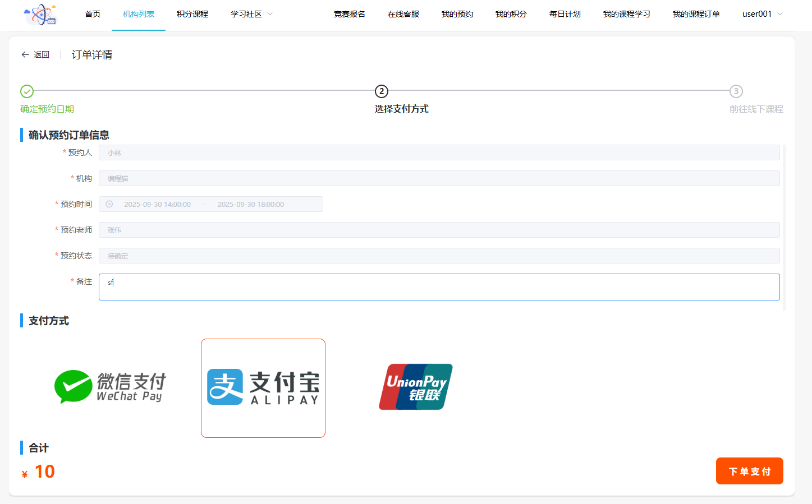Open 我的课程学习 menu item
This screenshot has width=812, height=504.
click(627, 14)
